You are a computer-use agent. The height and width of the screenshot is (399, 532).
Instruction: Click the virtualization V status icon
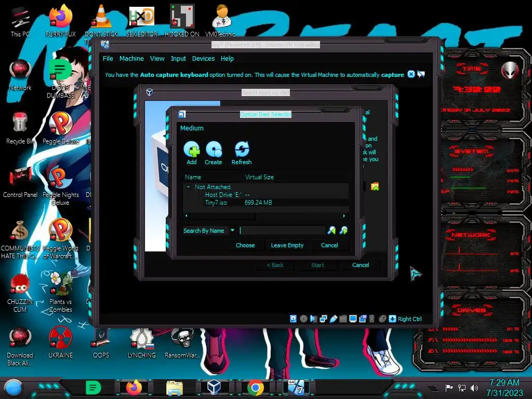click(x=372, y=318)
